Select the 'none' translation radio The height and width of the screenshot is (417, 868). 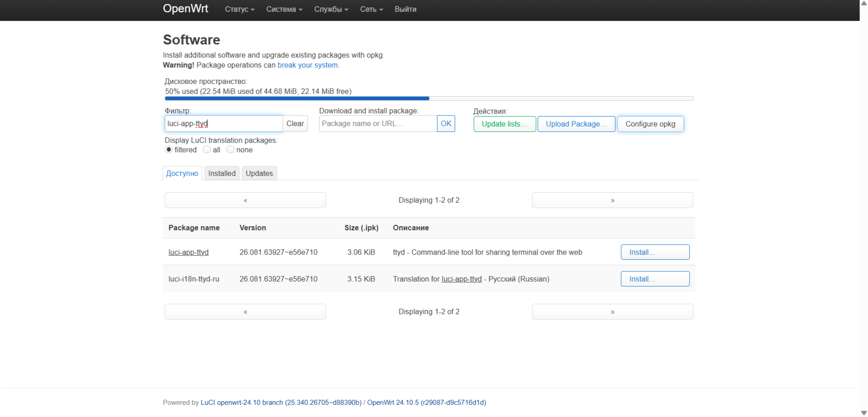tap(231, 150)
